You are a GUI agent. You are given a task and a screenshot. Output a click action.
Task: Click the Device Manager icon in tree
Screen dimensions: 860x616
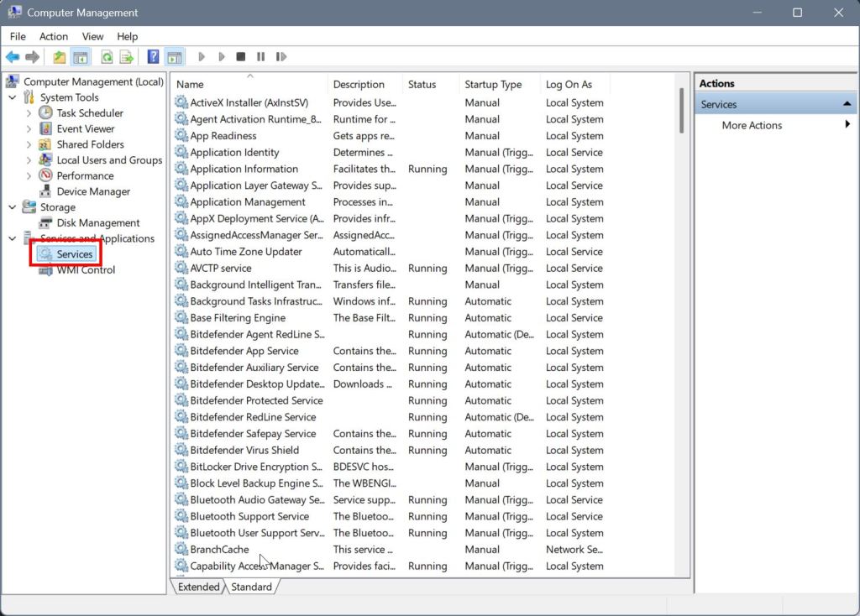click(45, 191)
